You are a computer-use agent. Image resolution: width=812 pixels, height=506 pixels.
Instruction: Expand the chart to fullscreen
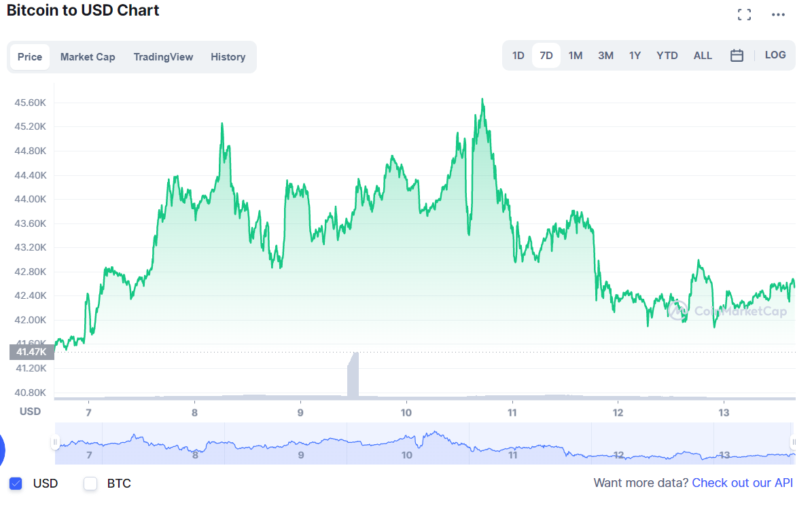coord(745,14)
